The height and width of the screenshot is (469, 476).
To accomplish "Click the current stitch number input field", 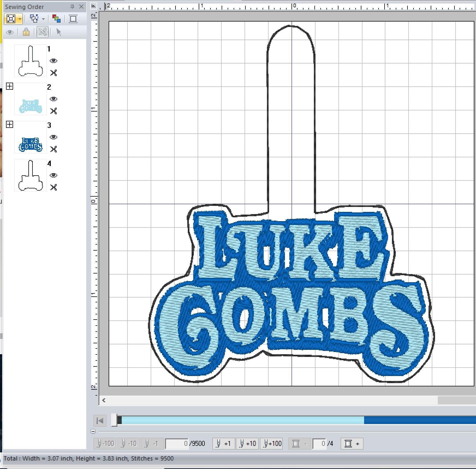I will pyautogui.click(x=177, y=444).
